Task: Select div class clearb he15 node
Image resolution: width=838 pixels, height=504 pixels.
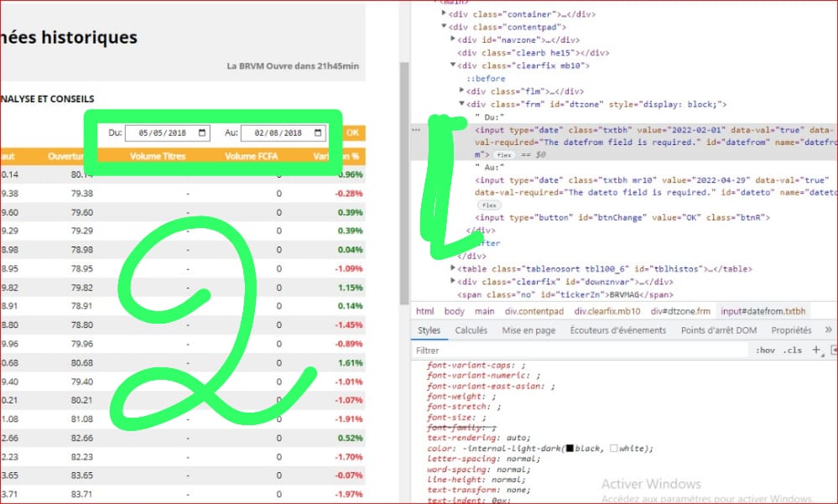Action: click(533, 53)
